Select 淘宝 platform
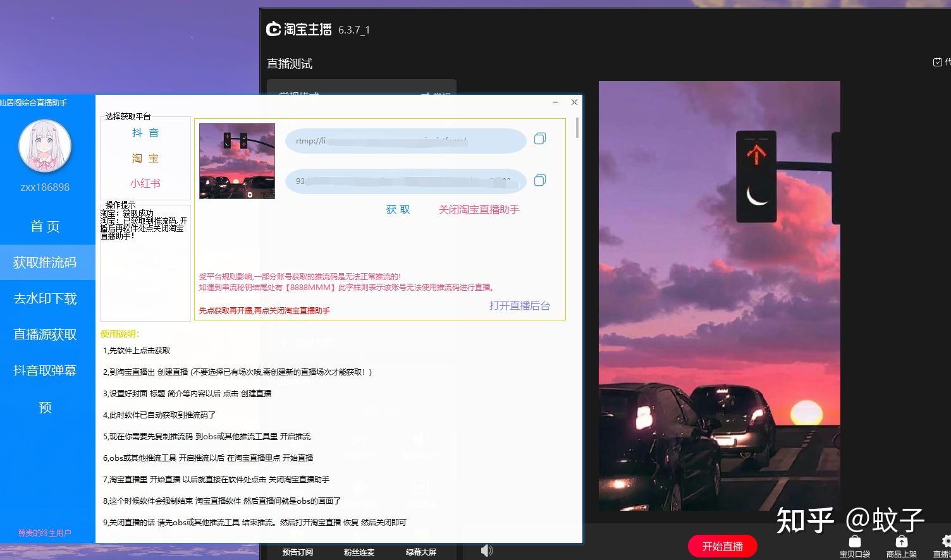This screenshot has height=560, width=951. coord(145,158)
